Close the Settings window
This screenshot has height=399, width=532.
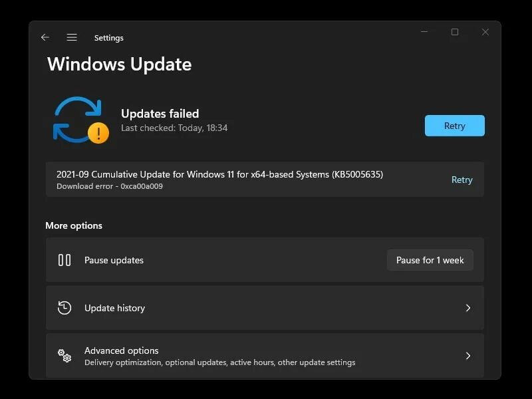[x=485, y=32]
